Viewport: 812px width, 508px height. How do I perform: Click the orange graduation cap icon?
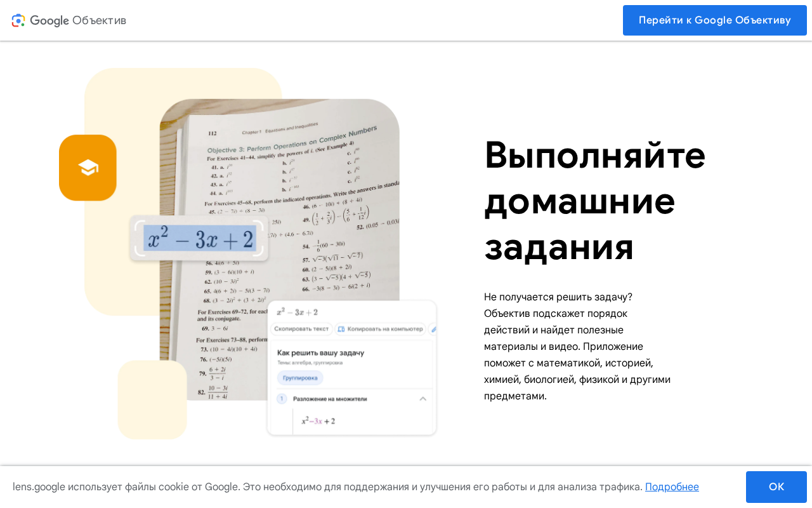pos(88,168)
